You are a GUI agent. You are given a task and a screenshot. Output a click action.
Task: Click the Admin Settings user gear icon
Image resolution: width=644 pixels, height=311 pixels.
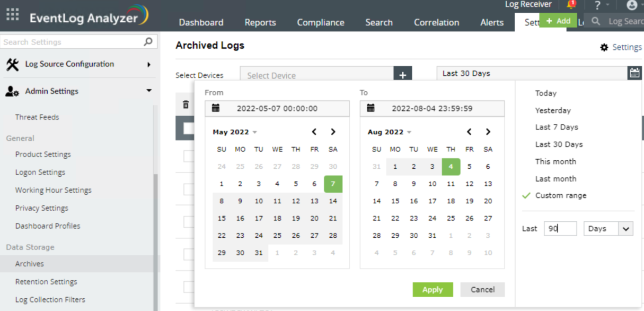pos(12,91)
